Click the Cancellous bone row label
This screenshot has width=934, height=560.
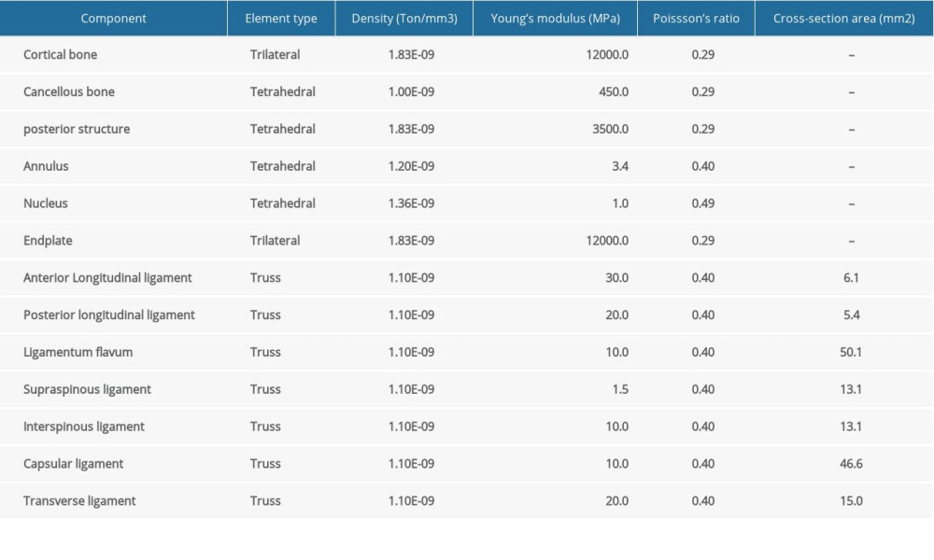coord(69,92)
